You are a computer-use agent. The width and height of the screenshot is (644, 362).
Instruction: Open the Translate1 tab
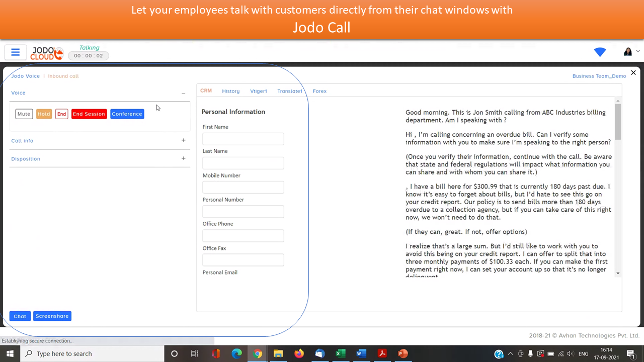[x=289, y=91]
